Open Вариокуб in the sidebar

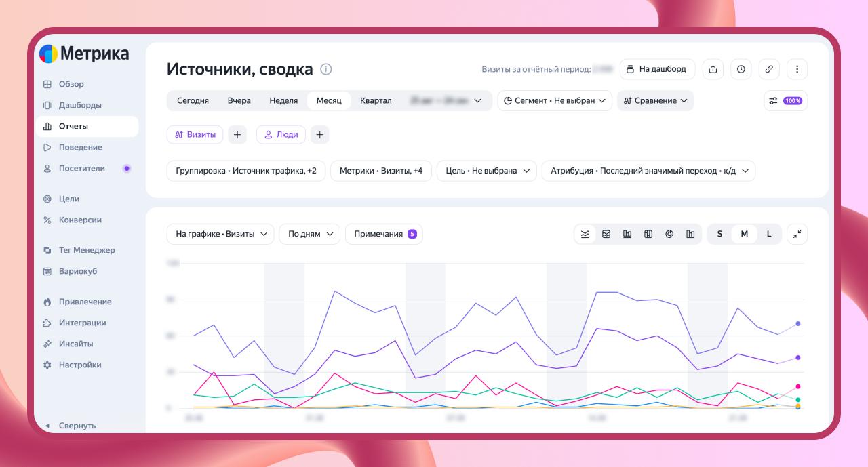pos(87,271)
